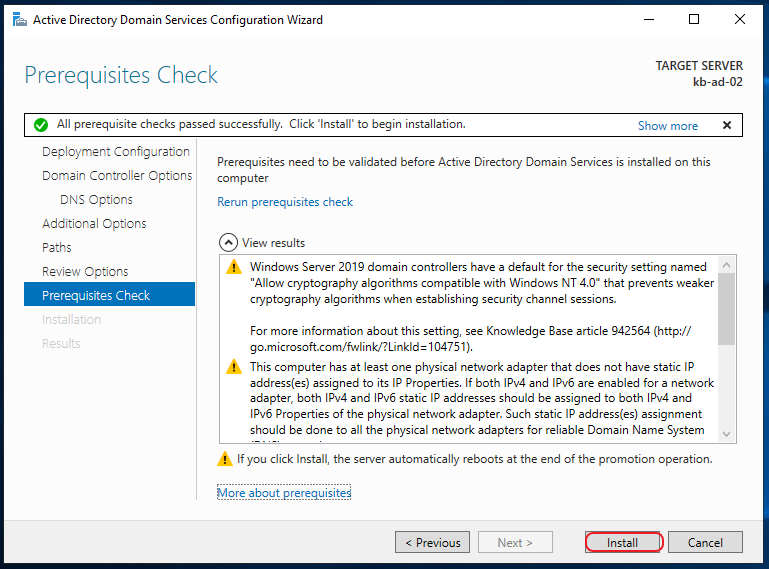Click the green success checkmark icon
Screen dimensions: 769x569
click(x=41, y=125)
